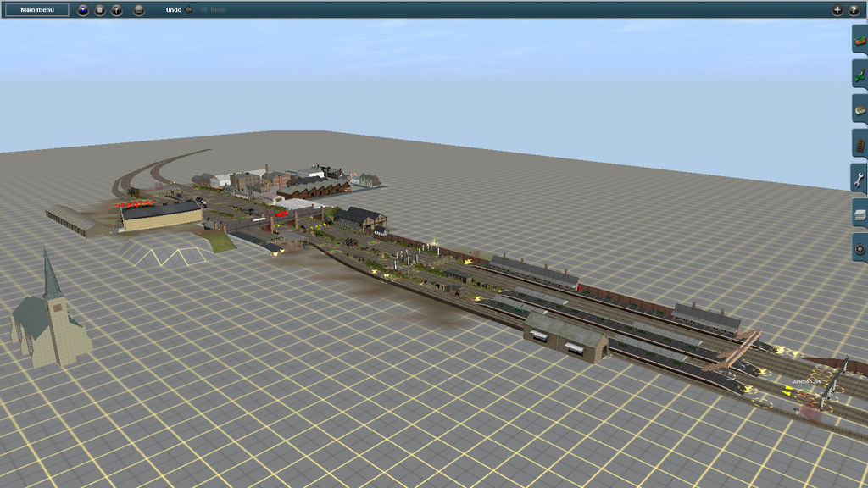Open the Topology terrain tab
This screenshot has width=868, height=488.
pyautogui.click(x=860, y=39)
